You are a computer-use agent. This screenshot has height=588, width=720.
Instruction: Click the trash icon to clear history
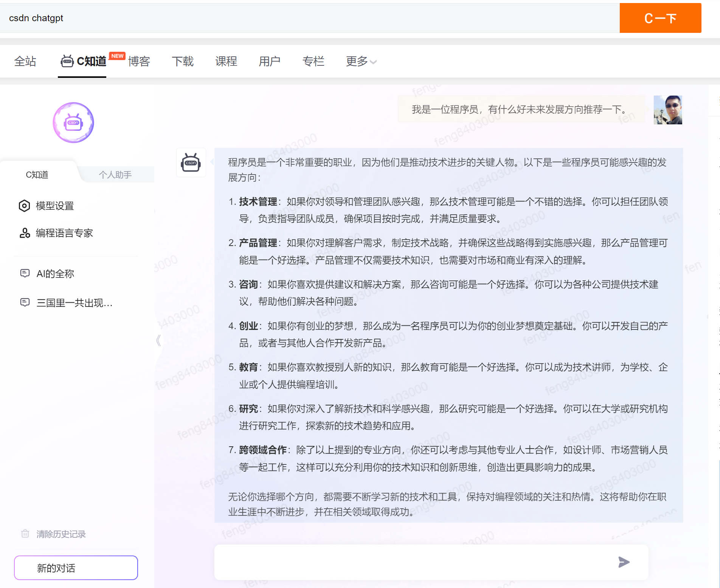[x=25, y=534]
